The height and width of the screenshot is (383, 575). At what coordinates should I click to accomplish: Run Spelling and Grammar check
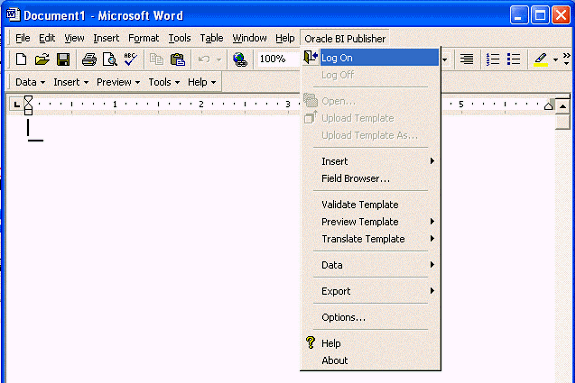pyautogui.click(x=130, y=59)
